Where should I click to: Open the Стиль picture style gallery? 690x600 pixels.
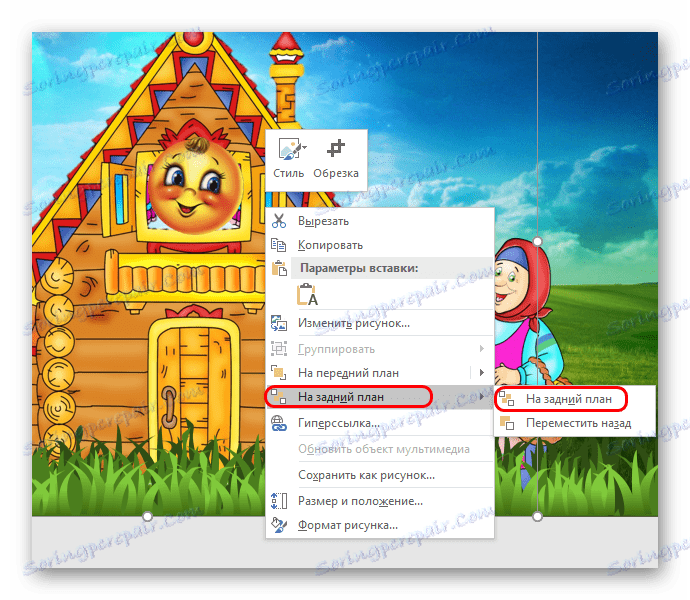point(289,158)
